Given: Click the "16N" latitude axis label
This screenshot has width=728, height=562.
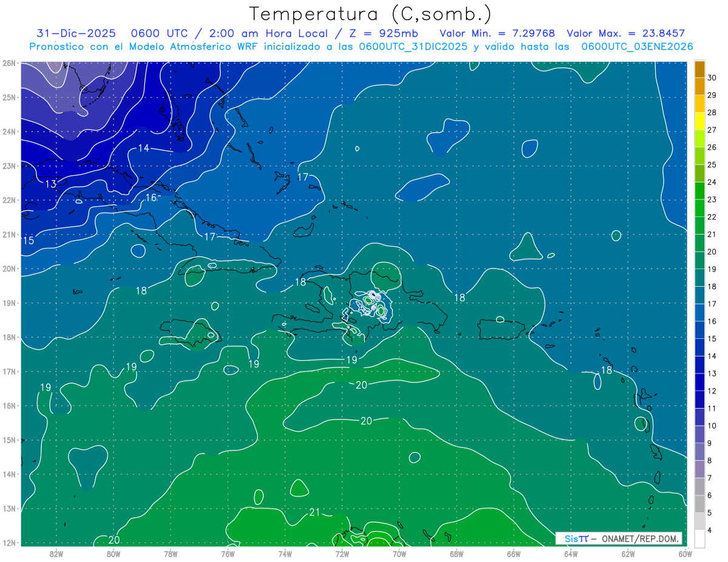Looking at the screenshot, I should (x=8, y=406).
